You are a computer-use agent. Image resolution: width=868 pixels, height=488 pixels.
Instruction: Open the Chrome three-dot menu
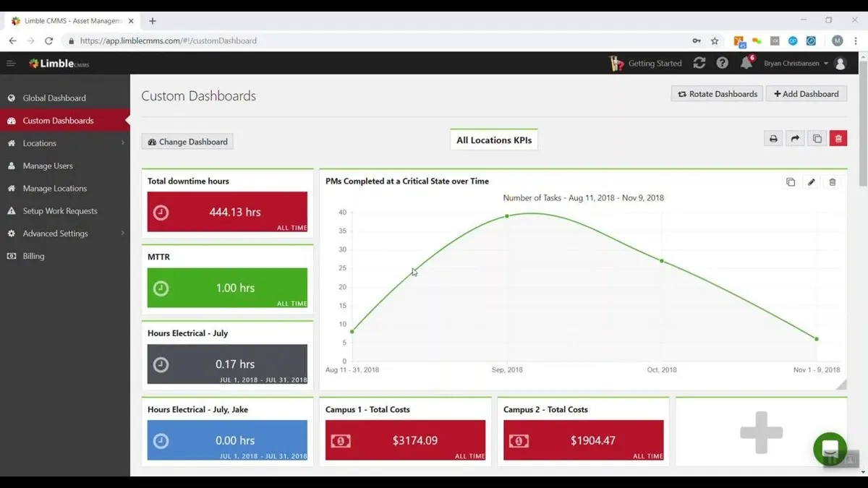[856, 41]
